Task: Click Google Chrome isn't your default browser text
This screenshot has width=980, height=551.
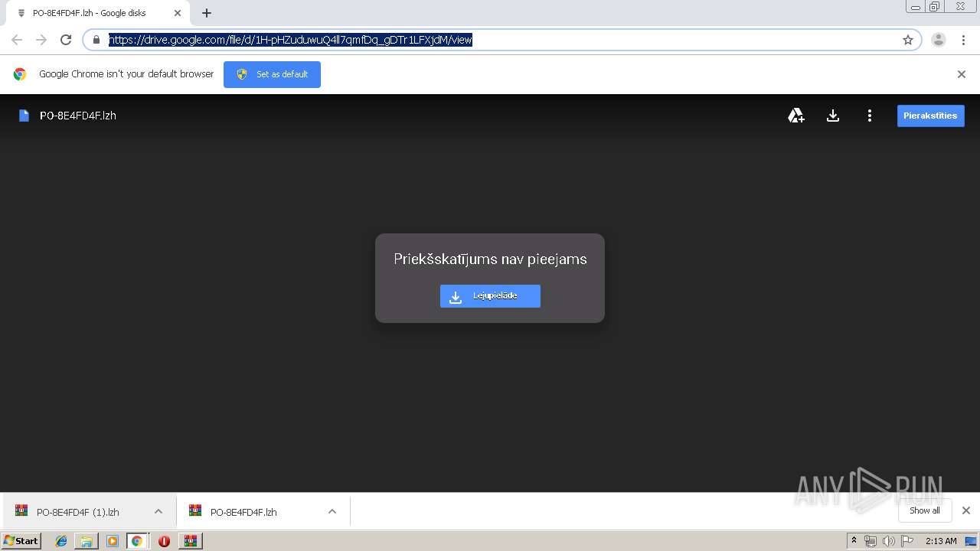Action: [126, 74]
